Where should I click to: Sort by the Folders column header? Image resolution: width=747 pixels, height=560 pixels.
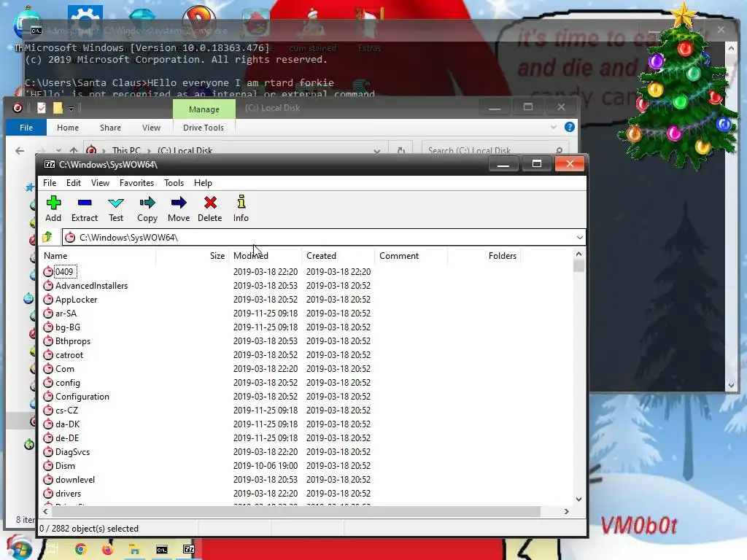tap(484, 256)
